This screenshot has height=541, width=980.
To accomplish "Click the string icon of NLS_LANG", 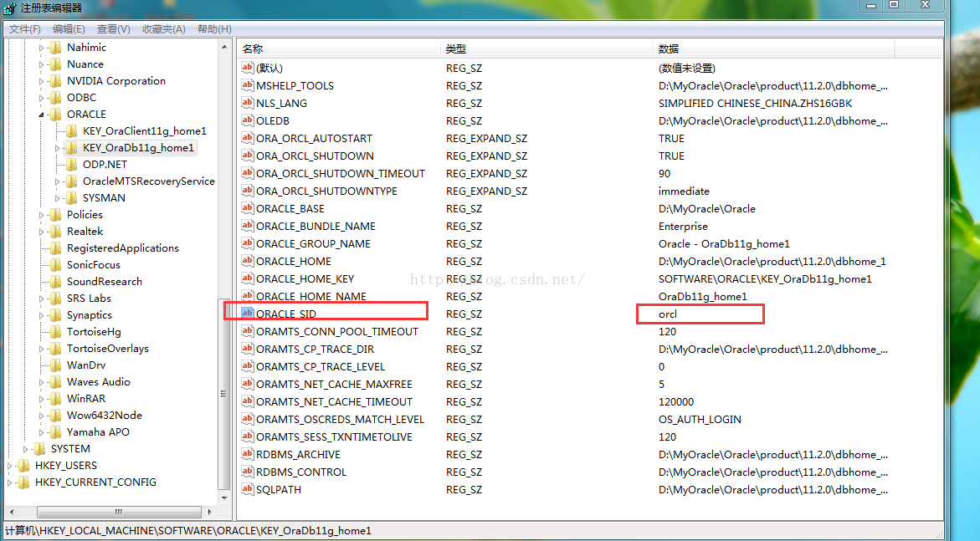I will (x=248, y=103).
